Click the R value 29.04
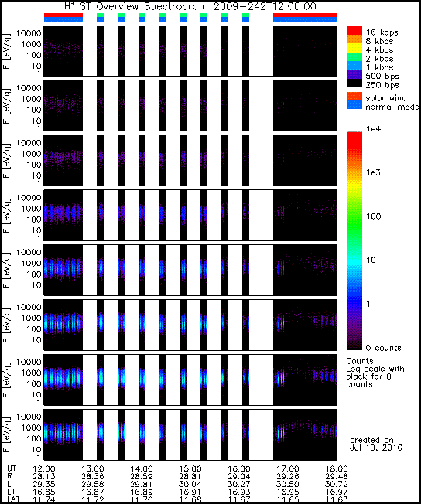Screen dimensions: 421x504 pos(239,476)
